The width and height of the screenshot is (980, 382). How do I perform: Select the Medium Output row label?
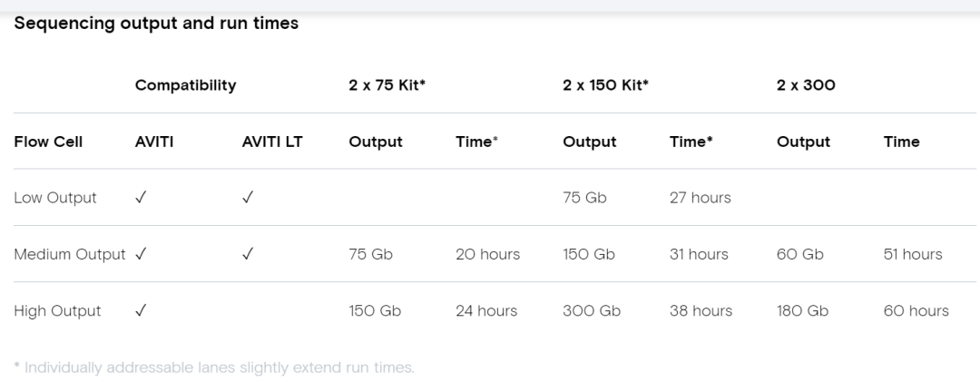[x=69, y=254]
